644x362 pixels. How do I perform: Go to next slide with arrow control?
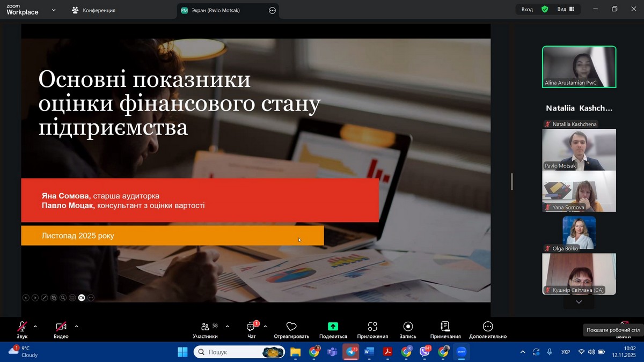pyautogui.click(x=35, y=298)
